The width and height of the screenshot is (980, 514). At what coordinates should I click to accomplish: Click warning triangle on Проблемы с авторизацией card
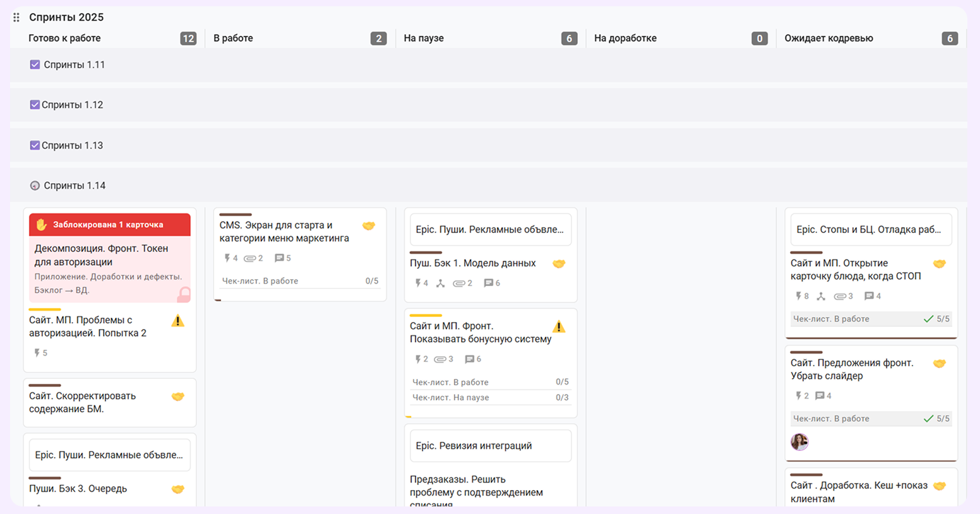[178, 321]
